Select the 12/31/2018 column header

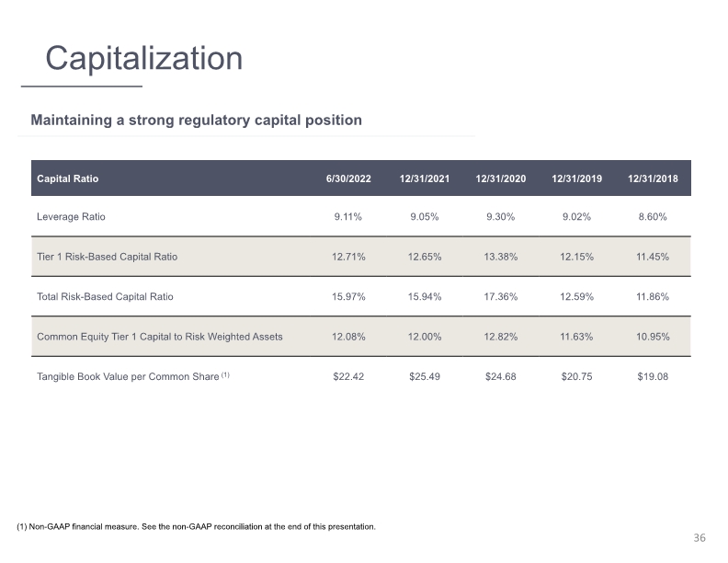[653, 178]
